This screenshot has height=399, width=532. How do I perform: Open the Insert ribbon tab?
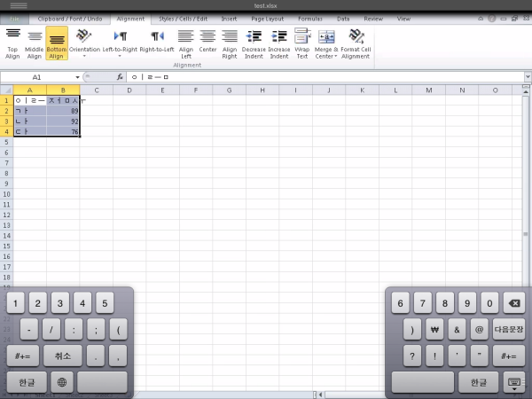click(229, 19)
